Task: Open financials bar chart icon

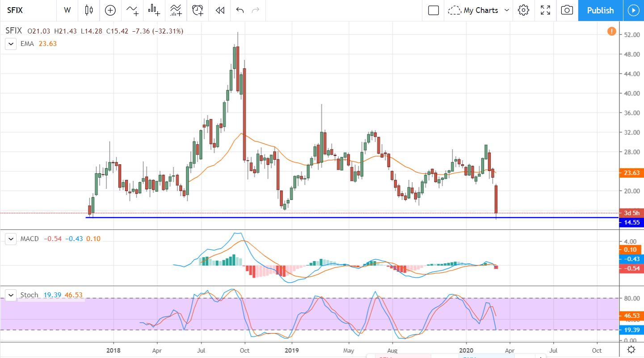Action: pyautogui.click(x=155, y=10)
